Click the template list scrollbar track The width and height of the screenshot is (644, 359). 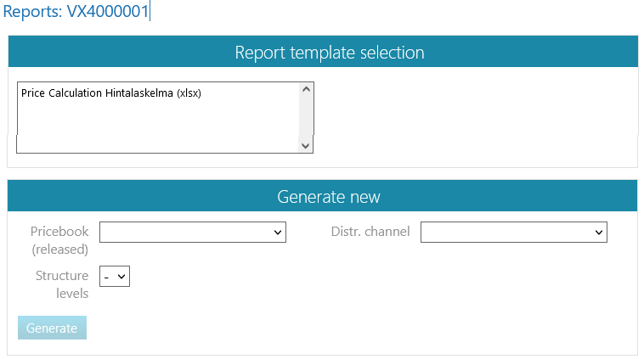coord(307,117)
